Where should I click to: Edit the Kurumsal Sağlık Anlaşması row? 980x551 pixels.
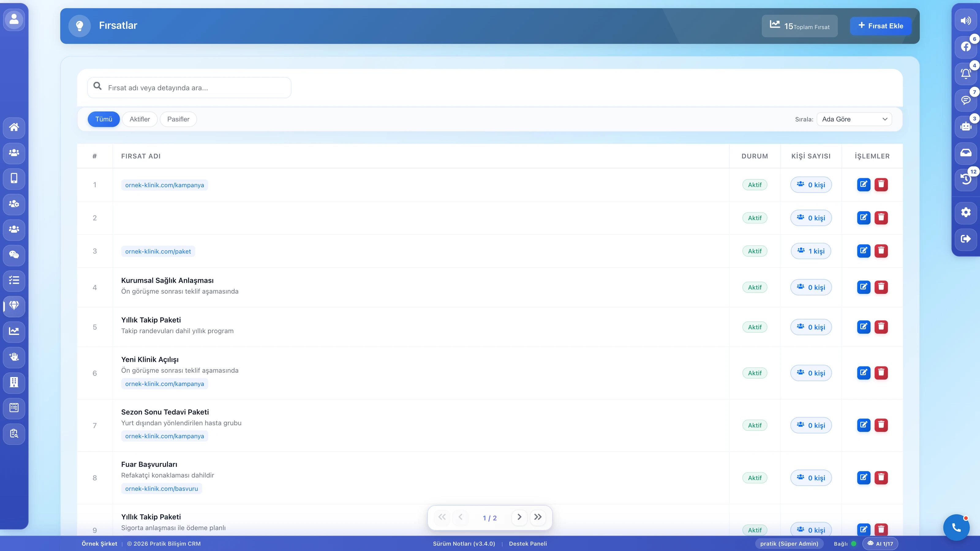(x=864, y=287)
